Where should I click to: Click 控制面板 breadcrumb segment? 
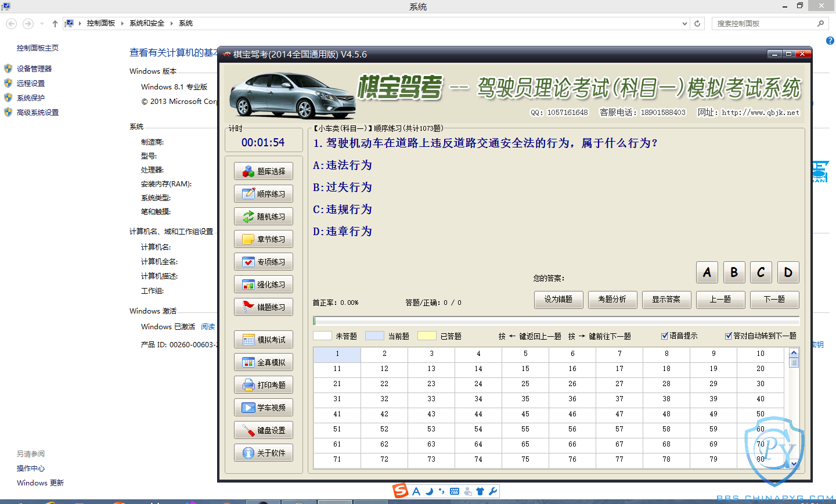pyautogui.click(x=101, y=23)
